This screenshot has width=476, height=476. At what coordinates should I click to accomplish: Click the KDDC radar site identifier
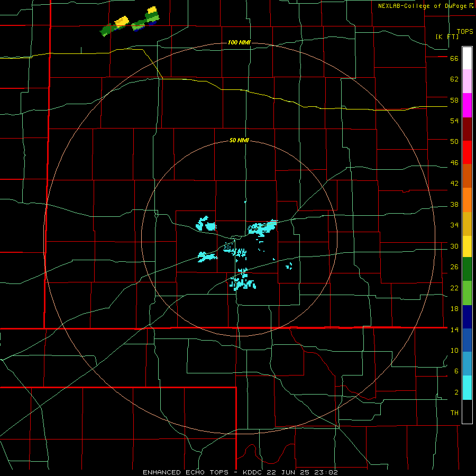pos(253,472)
